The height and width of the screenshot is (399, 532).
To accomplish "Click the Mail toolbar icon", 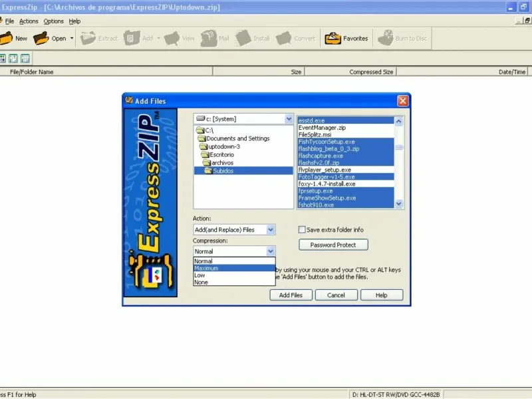I will (209, 38).
